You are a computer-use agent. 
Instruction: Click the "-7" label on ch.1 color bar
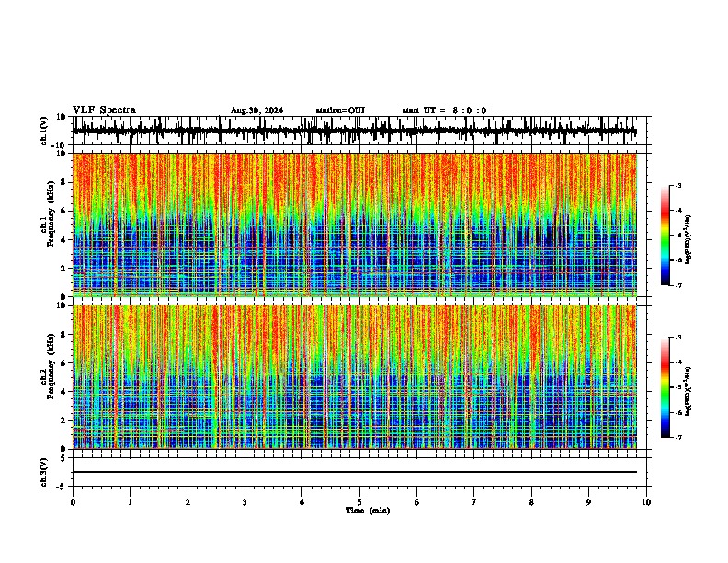(677, 285)
